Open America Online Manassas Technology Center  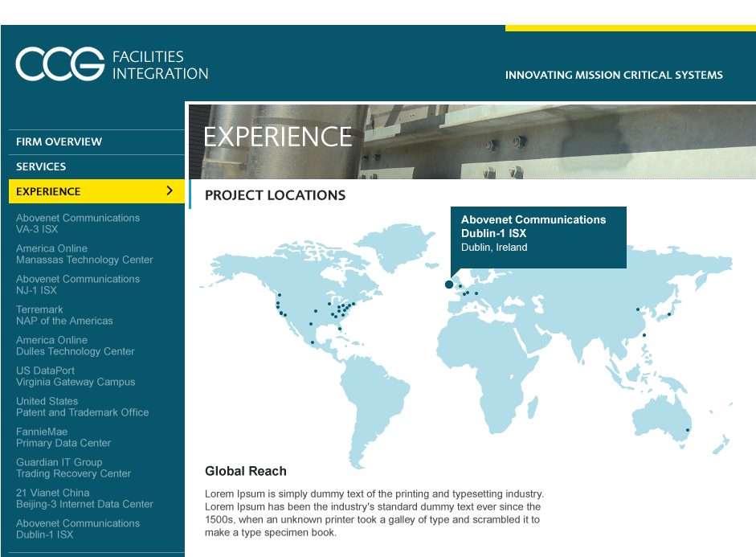coord(84,254)
